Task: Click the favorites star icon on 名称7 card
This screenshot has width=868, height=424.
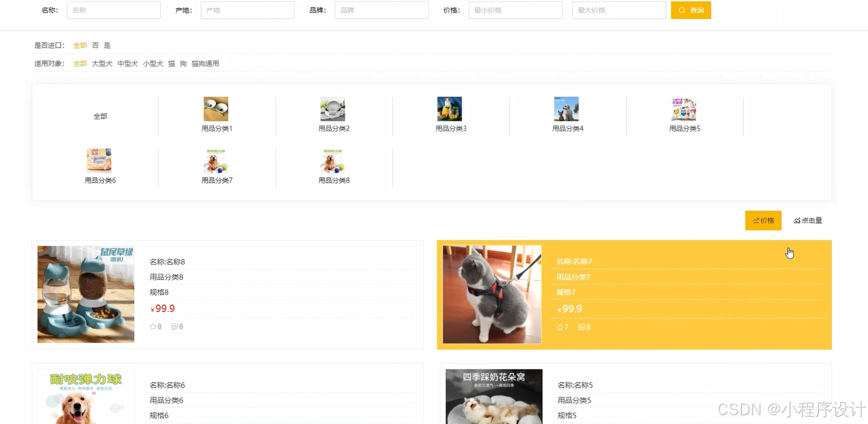Action: pos(560,327)
